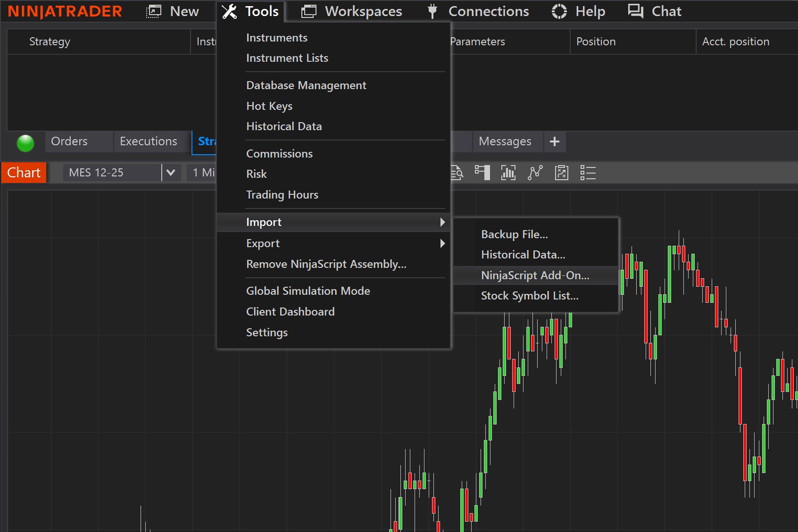Select NinjaScript Add-On... import option
Image resolution: width=798 pixels, height=532 pixels.
point(535,275)
